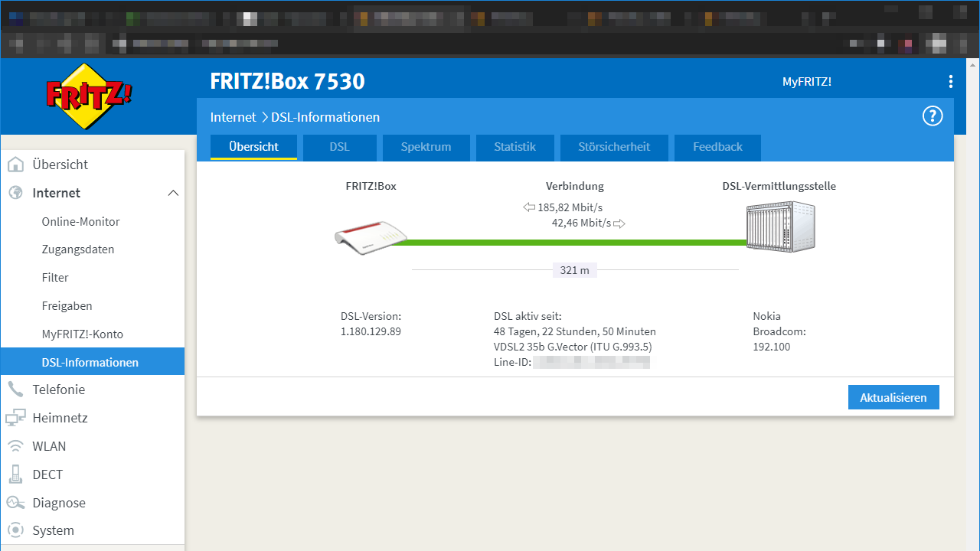Switch to the Spektrum tab
The image size is (980, 551).
426,147
